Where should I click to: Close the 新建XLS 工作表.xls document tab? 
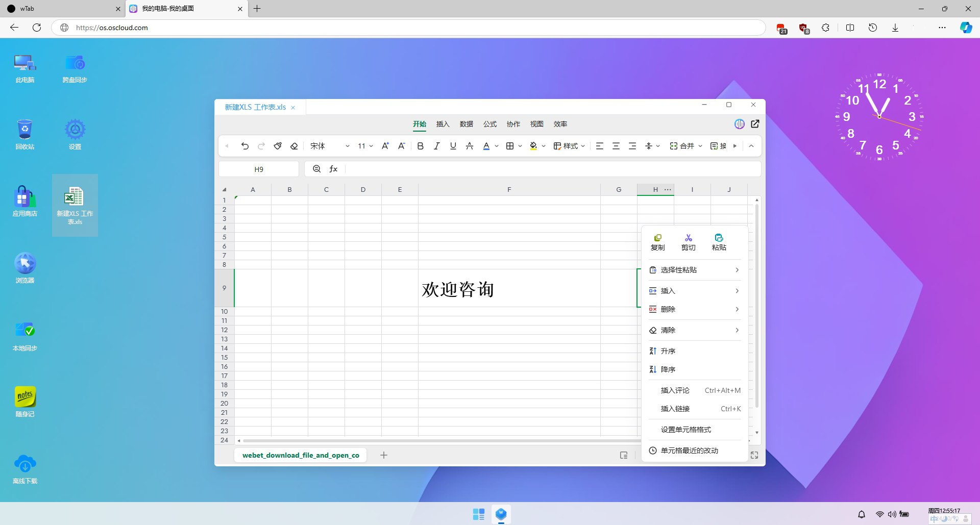293,108
